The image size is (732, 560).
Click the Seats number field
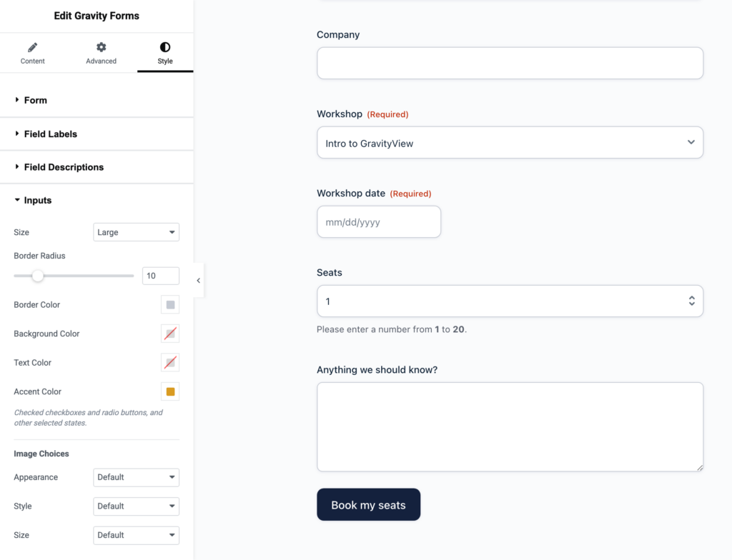point(510,301)
